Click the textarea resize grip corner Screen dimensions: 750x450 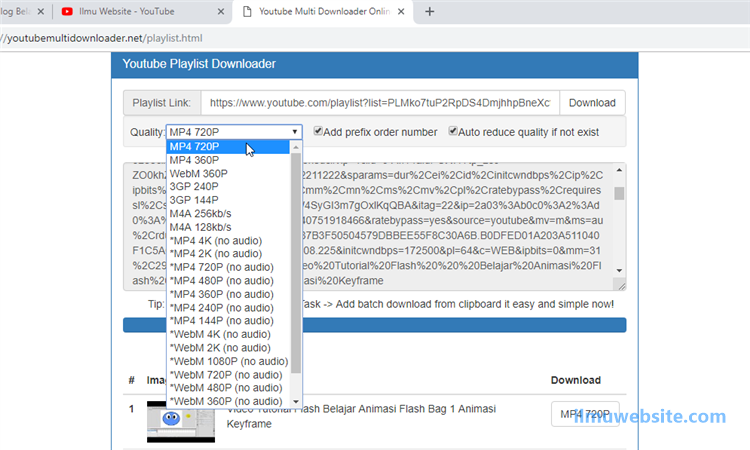pyautogui.click(x=621, y=285)
